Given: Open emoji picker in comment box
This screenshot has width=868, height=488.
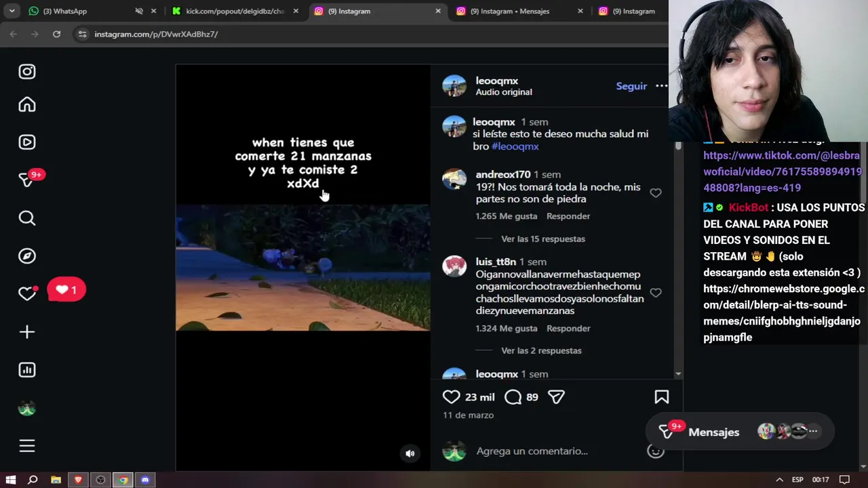Looking at the screenshot, I should [655, 451].
